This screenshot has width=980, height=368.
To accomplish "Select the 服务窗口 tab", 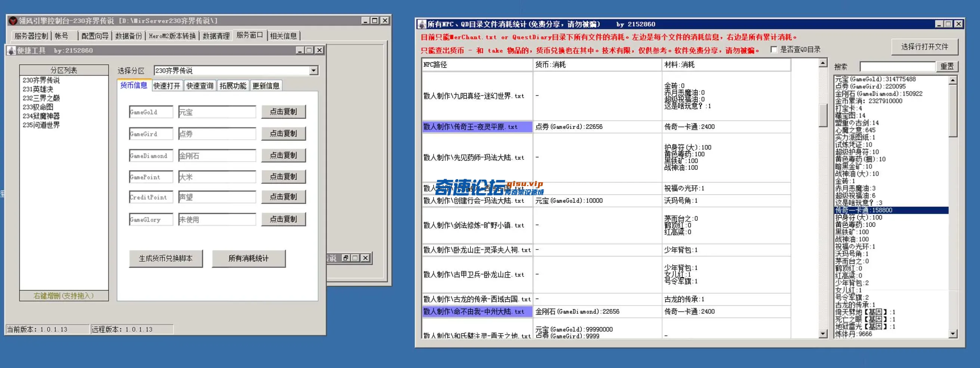I will point(249,35).
